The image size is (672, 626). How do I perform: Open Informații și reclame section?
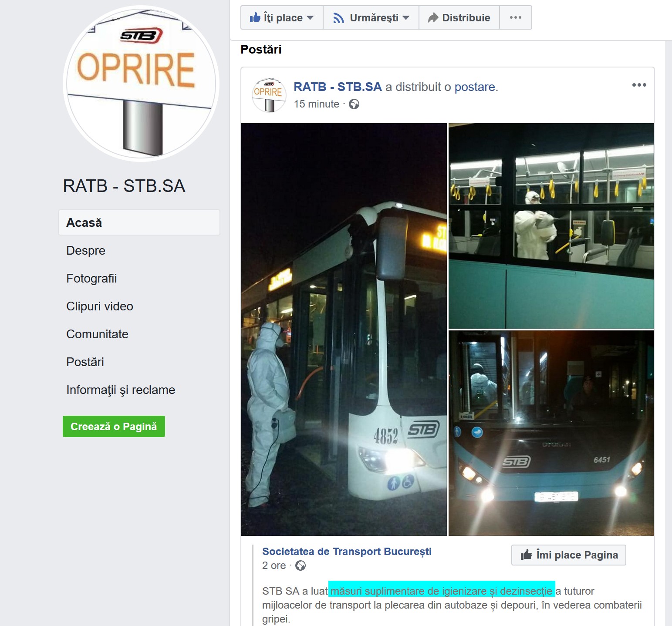point(121,390)
